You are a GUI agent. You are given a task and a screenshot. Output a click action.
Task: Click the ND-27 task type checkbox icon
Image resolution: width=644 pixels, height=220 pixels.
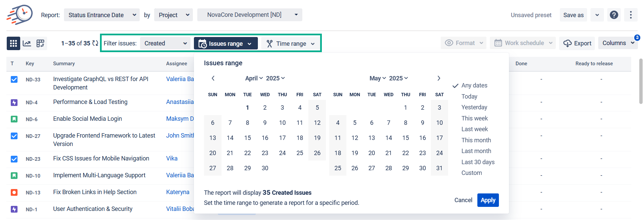coord(14,136)
